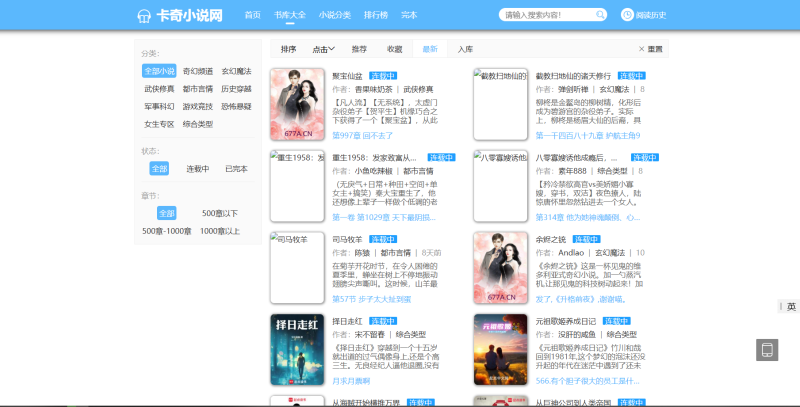Image resolution: width=800 pixels, height=407 pixels.
Task: Open novel title 截教扫地仙的诸天修行
Action: click(x=573, y=76)
